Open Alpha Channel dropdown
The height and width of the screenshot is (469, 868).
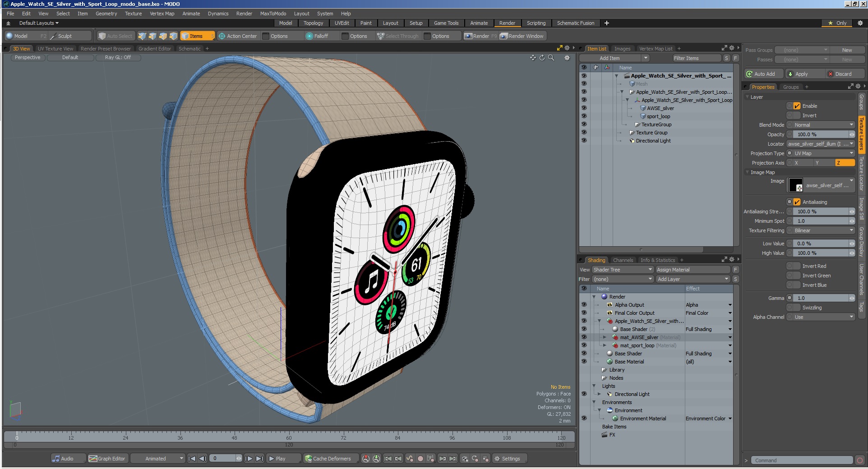pyautogui.click(x=824, y=317)
